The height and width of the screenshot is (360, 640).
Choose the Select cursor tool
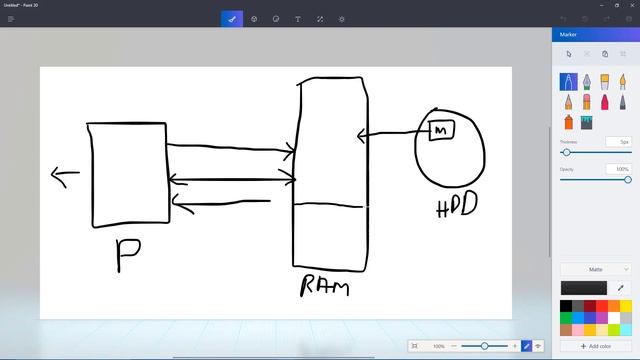pyautogui.click(x=569, y=54)
